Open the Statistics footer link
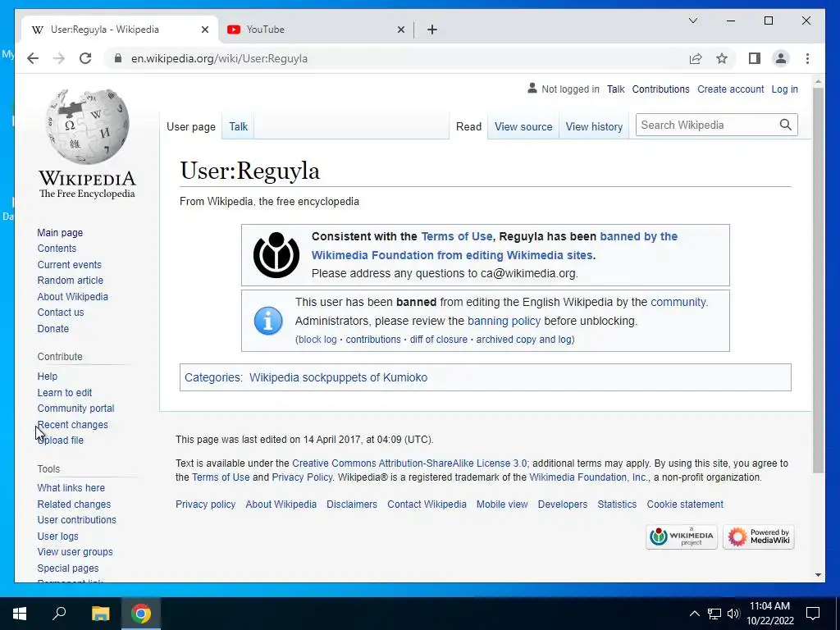Screen dimensions: 840x630 click(617, 504)
